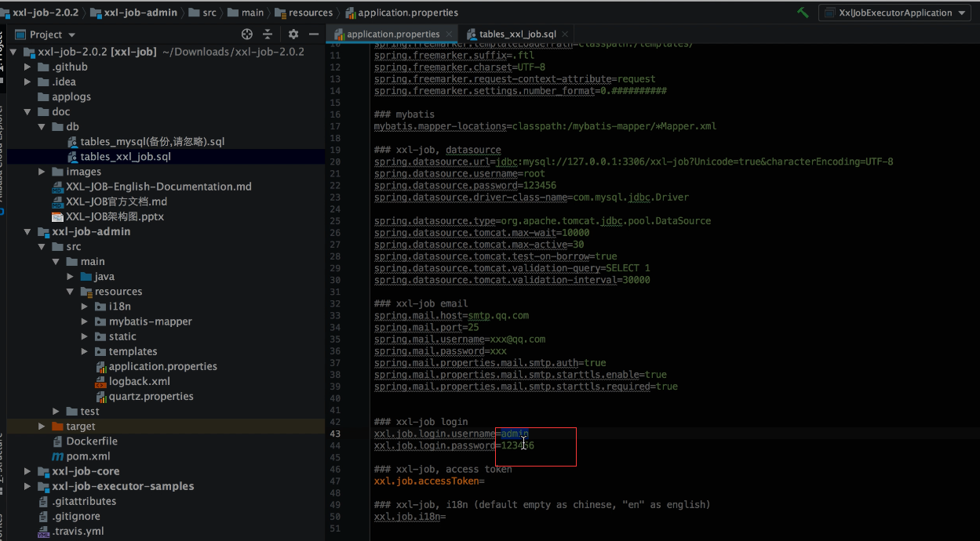Select the applogs folder

71,96
